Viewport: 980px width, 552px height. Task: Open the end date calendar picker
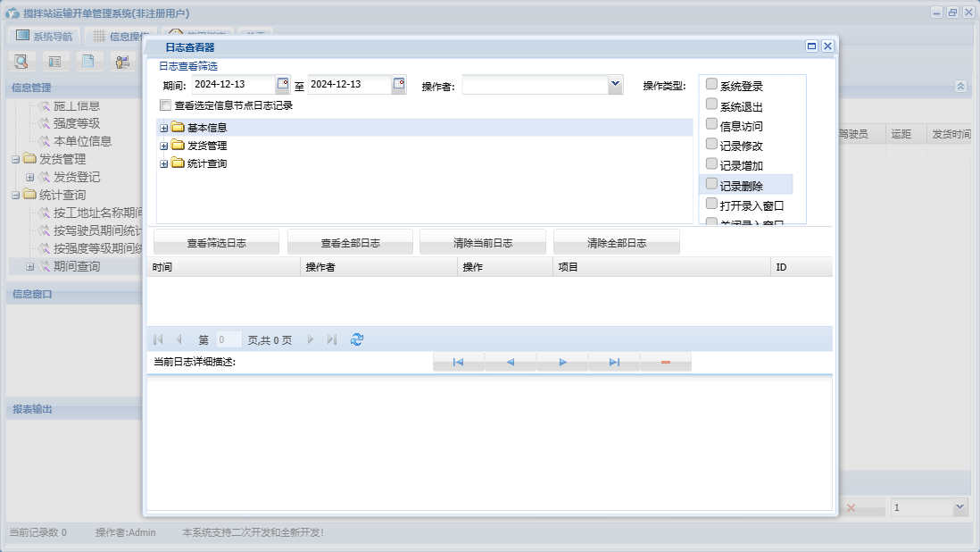399,84
